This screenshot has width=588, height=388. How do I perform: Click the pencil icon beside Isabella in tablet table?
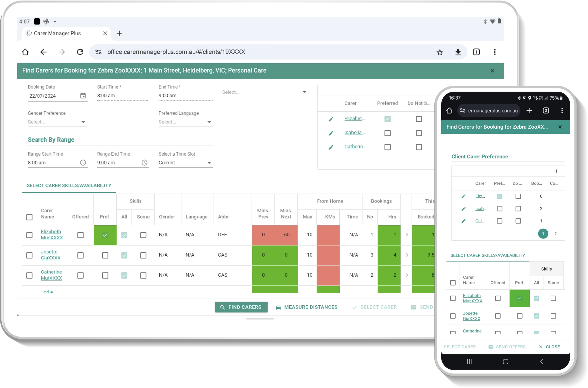coord(331,133)
